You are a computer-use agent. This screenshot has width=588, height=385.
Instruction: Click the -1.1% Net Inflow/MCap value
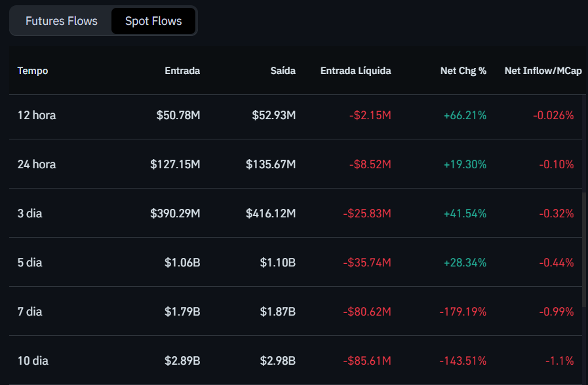[x=559, y=361]
